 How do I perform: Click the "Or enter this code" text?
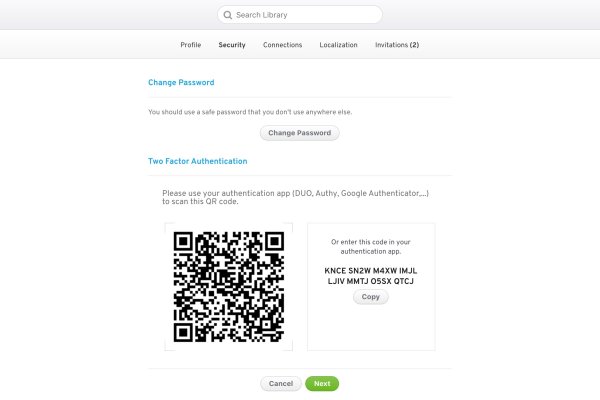pos(370,246)
